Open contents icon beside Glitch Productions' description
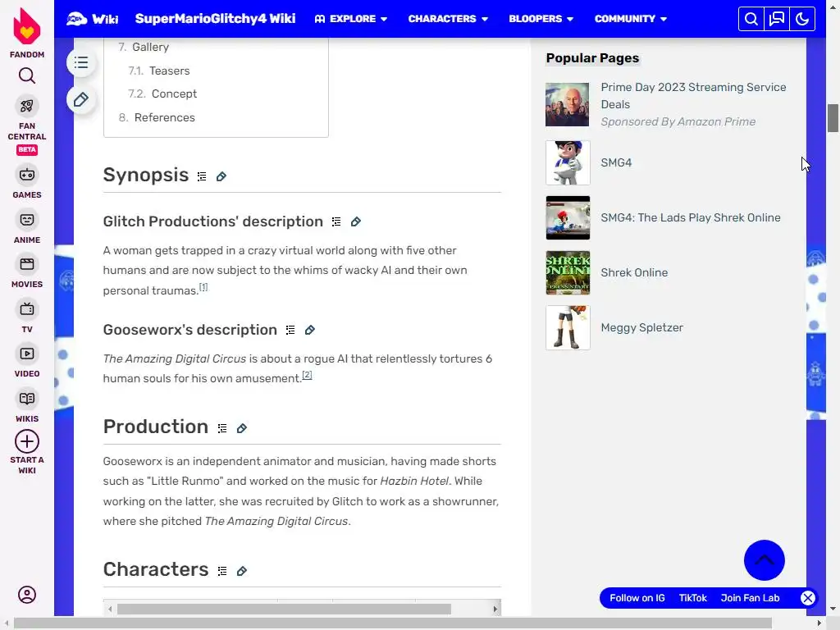 point(336,221)
